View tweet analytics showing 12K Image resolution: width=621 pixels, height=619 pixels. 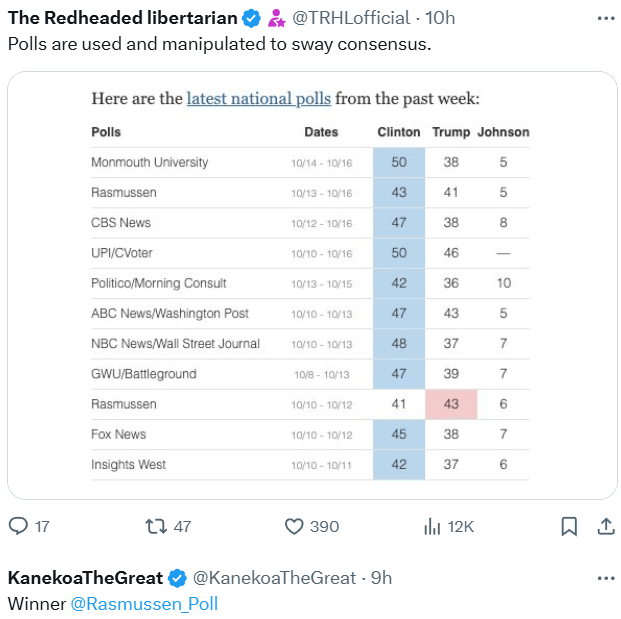[x=434, y=526]
